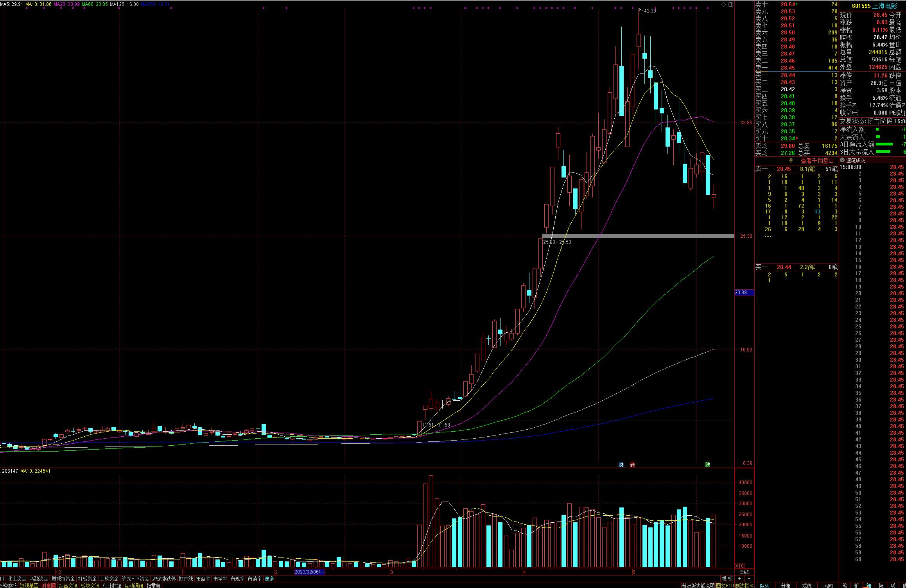The height and width of the screenshot is (588, 906).
Task: Switch to the 北上资金 indicator tab
Action: point(17,579)
